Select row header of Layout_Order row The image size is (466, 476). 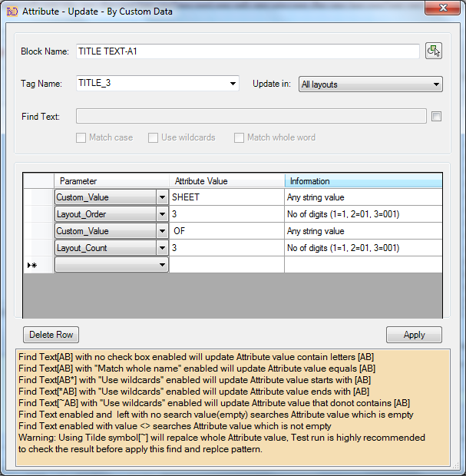click(x=38, y=214)
